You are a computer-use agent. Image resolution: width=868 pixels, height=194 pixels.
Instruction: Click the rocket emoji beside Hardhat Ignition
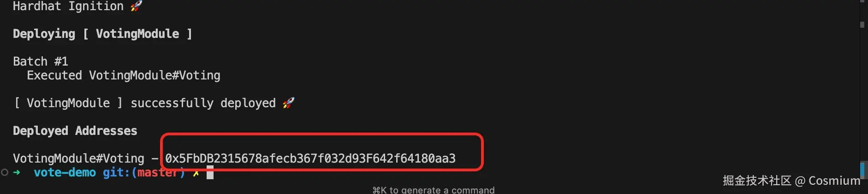pyautogui.click(x=136, y=6)
